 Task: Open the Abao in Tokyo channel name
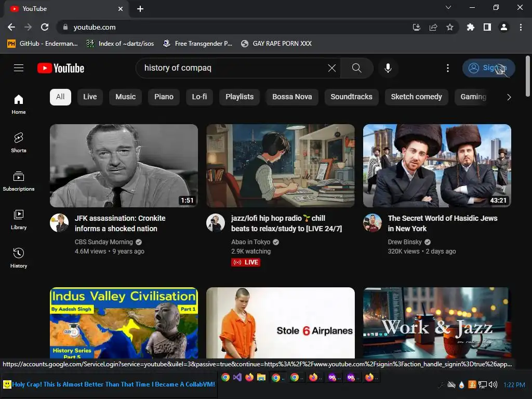(251, 242)
